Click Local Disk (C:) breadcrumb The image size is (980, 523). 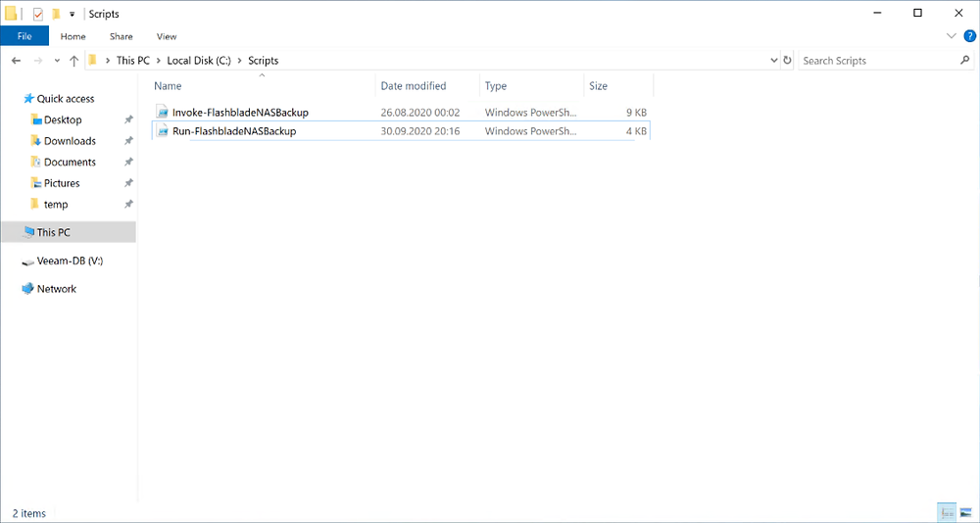point(199,61)
